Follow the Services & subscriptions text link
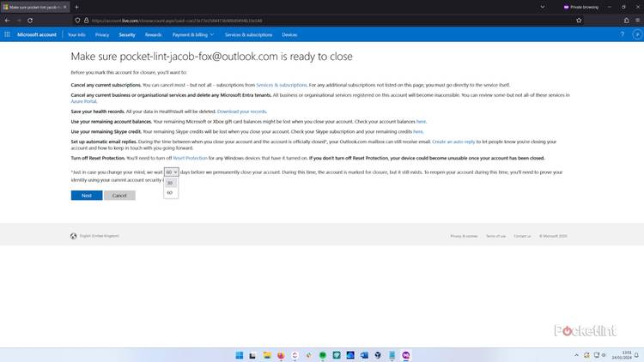 [x=282, y=85]
